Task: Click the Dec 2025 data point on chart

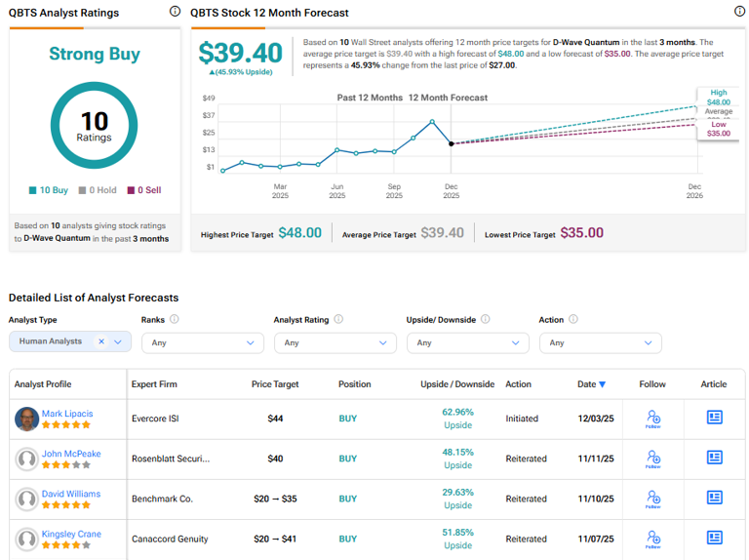Action: [451, 143]
